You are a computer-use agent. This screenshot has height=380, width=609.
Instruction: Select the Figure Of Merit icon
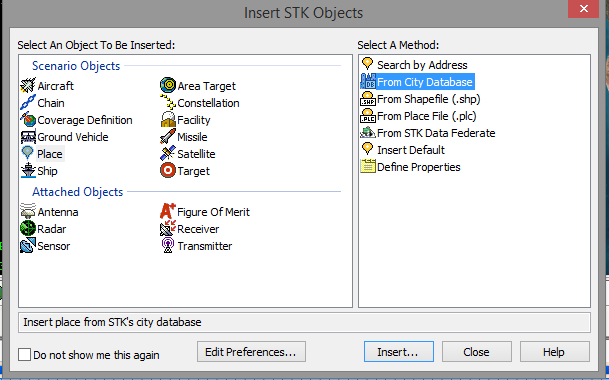tap(168, 211)
